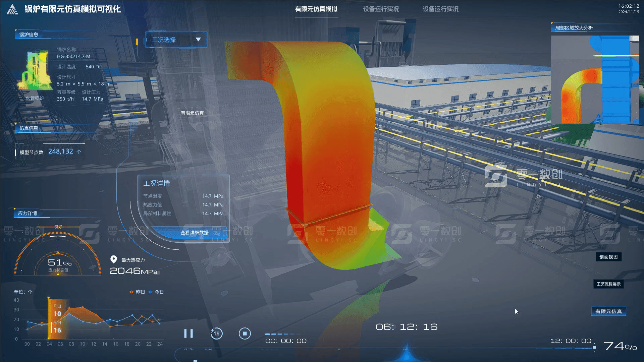Click the timeline slider handle near 74%
The image size is (644, 362).
point(594,348)
